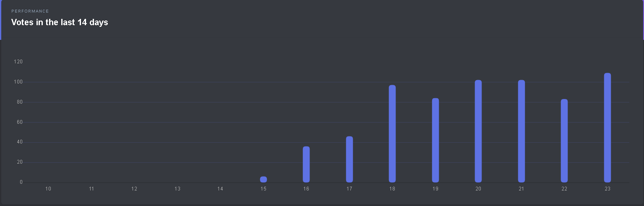Click the y-axis label 120

(x=18, y=62)
